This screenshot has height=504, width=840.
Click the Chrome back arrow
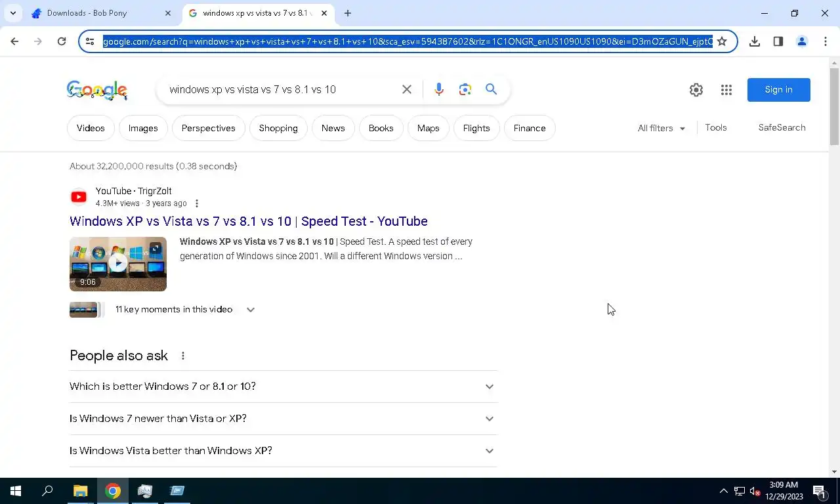(14, 41)
